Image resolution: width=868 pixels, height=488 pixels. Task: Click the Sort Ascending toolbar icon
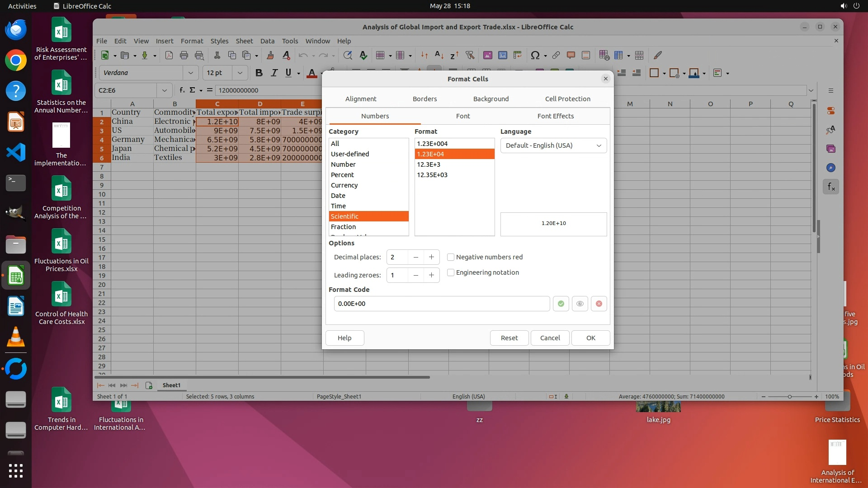(x=439, y=55)
